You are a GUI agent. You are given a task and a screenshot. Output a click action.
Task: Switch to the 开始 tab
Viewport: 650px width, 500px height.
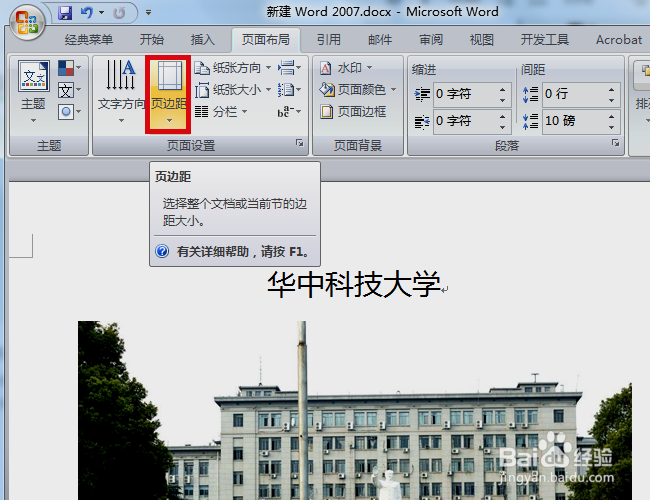152,40
